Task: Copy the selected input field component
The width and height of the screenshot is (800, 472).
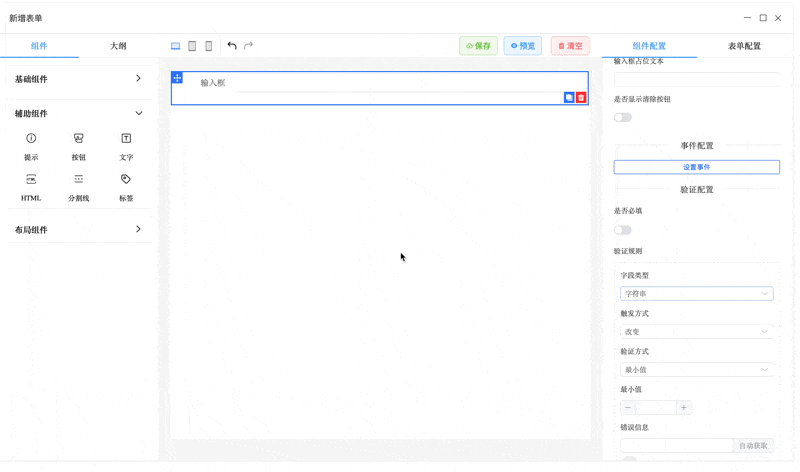Action: (569, 98)
